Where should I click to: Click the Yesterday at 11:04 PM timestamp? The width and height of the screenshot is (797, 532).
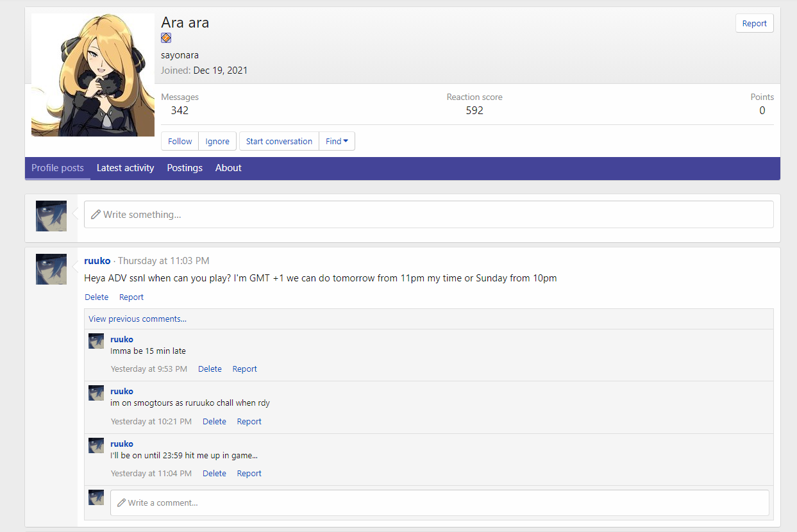pos(151,474)
